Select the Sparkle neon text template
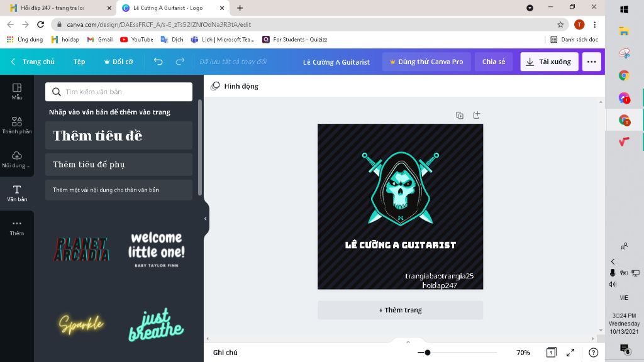Screen dimensions: 644x362 (x=81, y=324)
